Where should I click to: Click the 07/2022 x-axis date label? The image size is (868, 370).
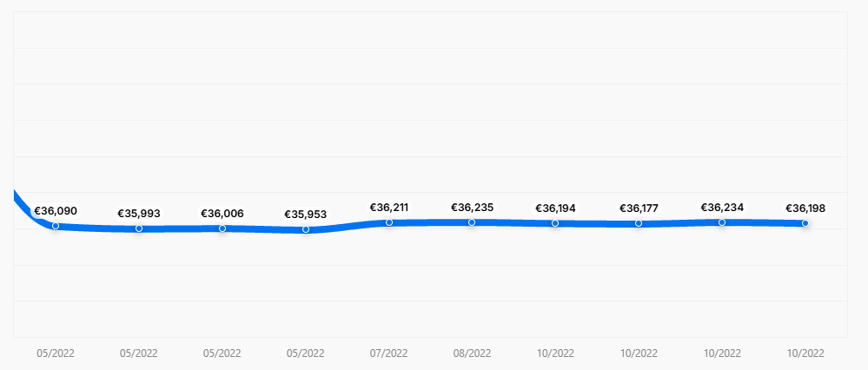389,353
